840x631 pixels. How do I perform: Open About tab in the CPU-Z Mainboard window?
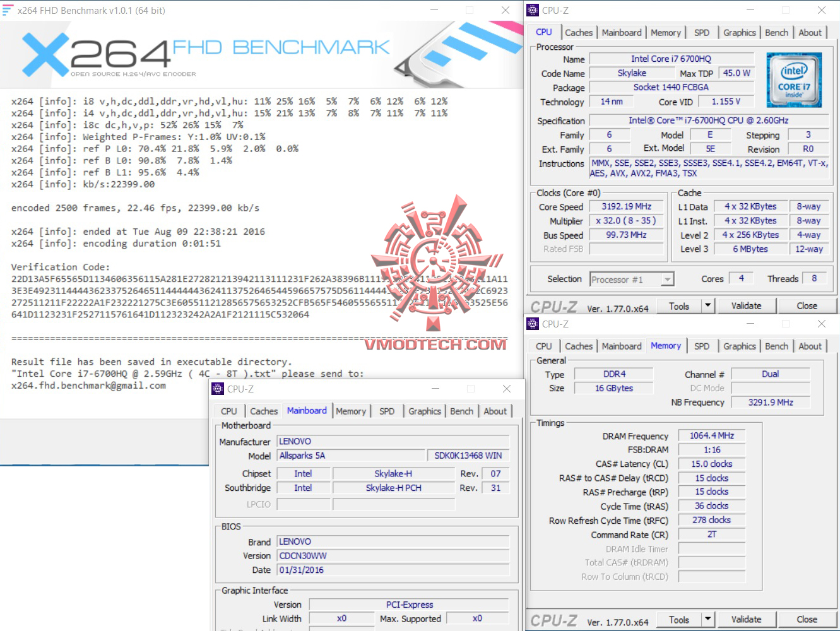[x=495, y=411]
